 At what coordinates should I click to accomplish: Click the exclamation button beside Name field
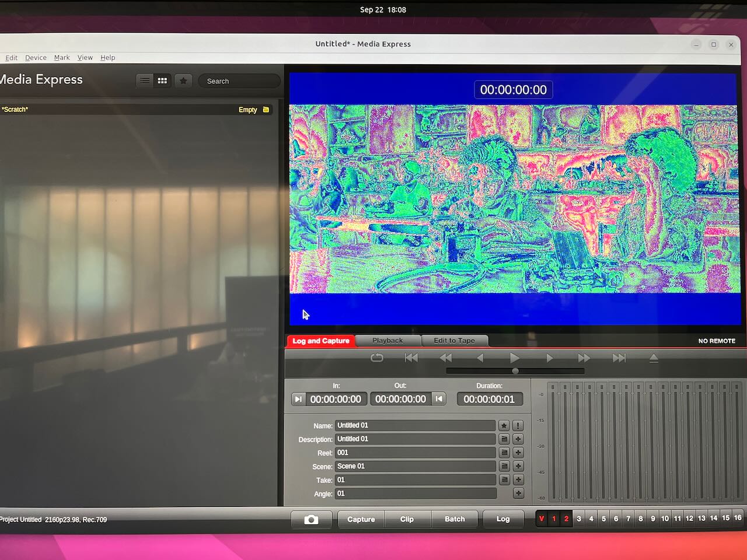[518, 425]
